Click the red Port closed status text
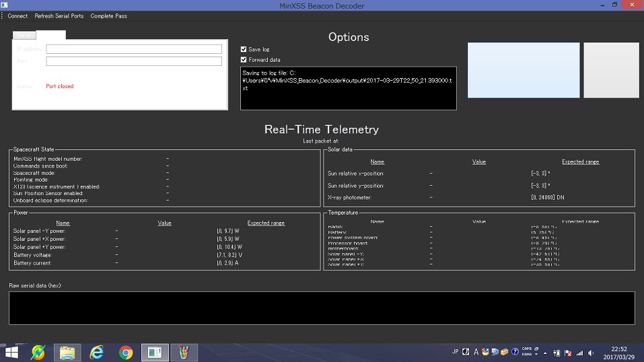Viewport: 644px width, 362px height. tap(59, 86)
